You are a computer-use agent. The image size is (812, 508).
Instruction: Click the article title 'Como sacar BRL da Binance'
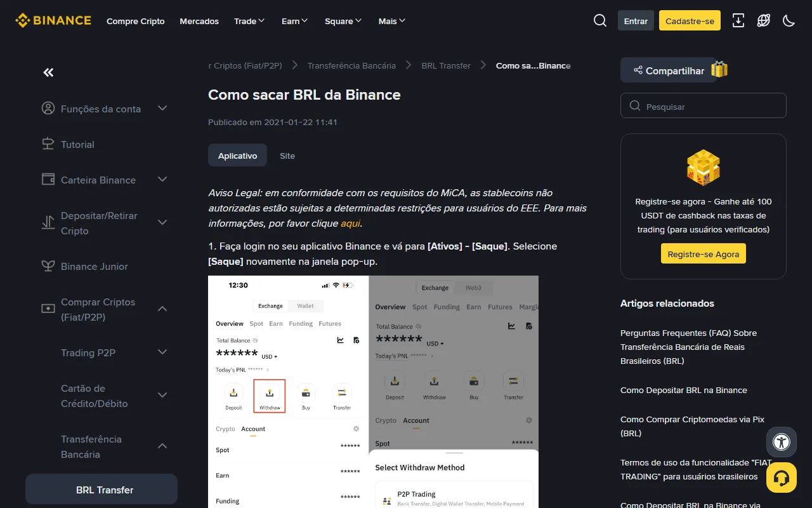click(304, 95)
